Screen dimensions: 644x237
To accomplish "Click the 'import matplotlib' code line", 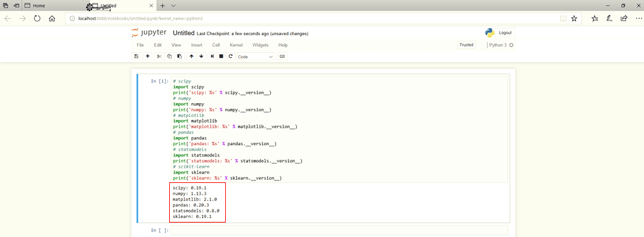I will pos(195,121).
